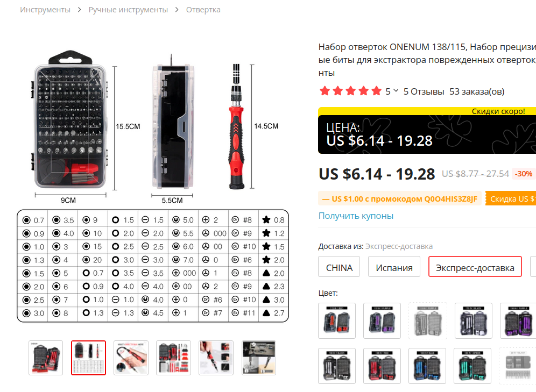This screenshot has height=392, width=536.
Task: Click Получить купоны link
Action: click(x=356, y=216)
